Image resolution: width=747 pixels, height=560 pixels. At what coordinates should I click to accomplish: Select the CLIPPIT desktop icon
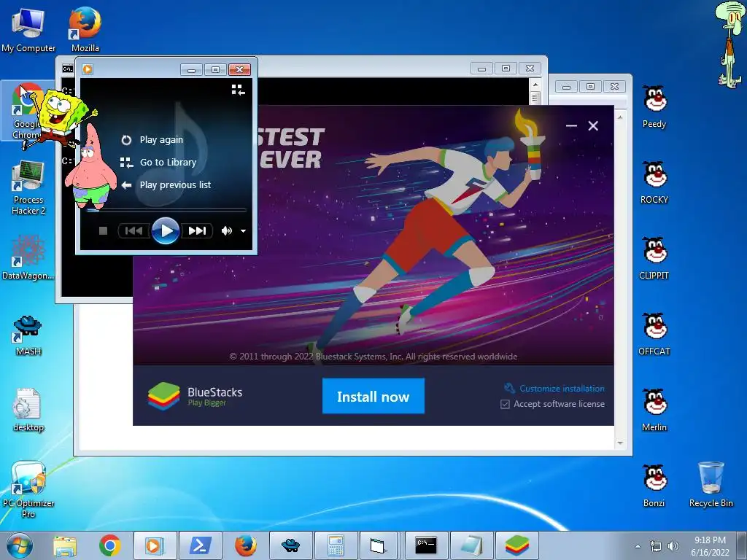tap(654, 259)
